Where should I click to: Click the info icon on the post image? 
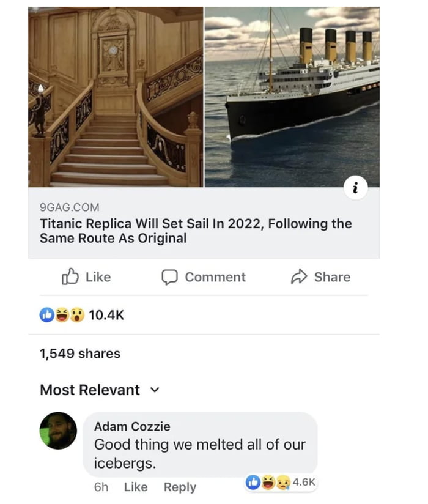(x=355, y=187)
